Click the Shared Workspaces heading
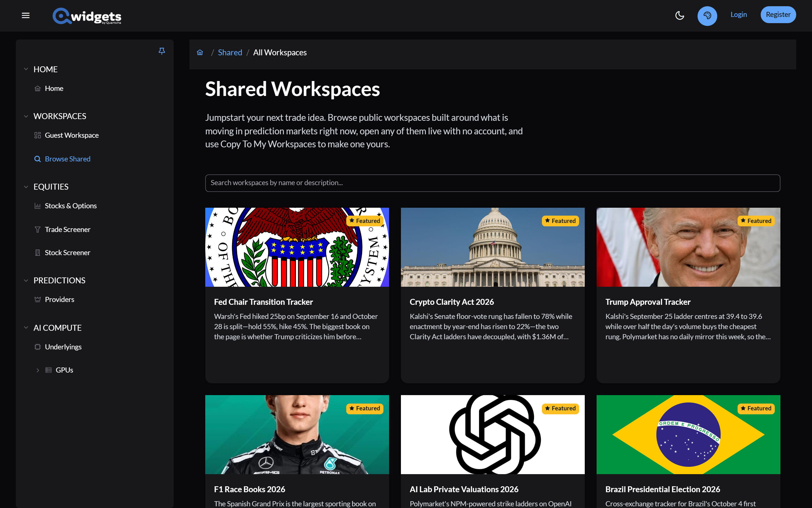The height and width of the screenshot is (508, 812). click(292, 89)
